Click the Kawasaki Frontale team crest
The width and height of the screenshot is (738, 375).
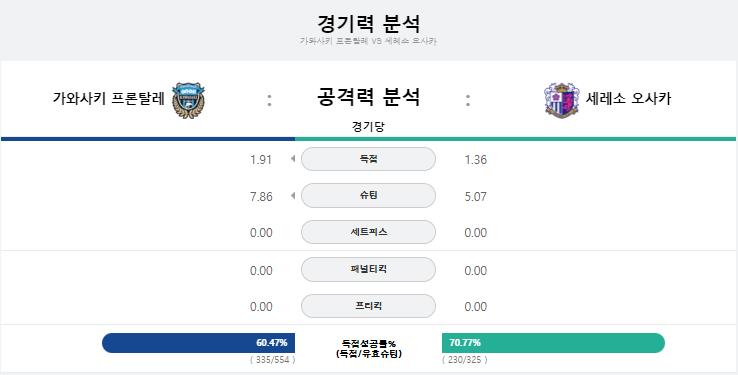point(188,100)
